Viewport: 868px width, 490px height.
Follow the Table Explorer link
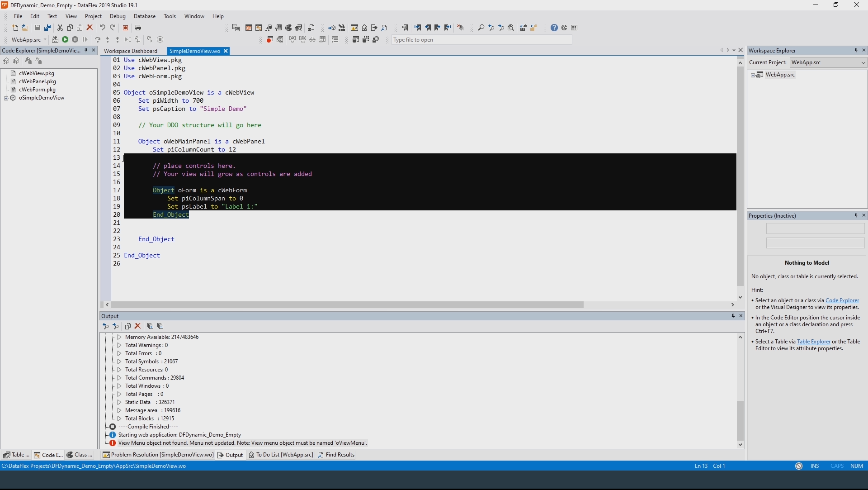point(813,342)
